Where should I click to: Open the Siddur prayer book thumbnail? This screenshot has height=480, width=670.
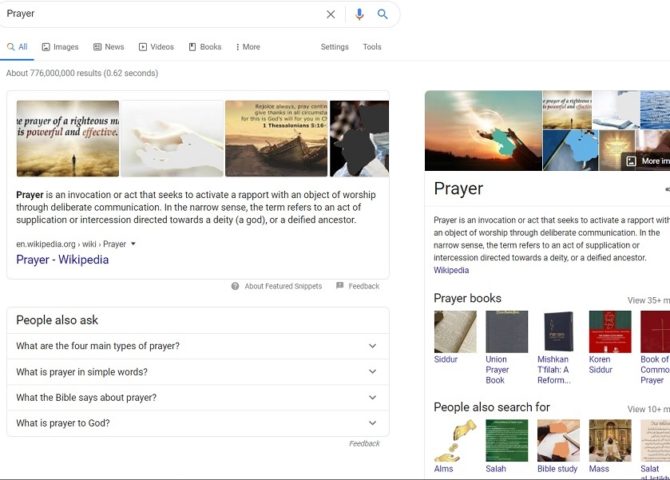click(x=455, y=331)
